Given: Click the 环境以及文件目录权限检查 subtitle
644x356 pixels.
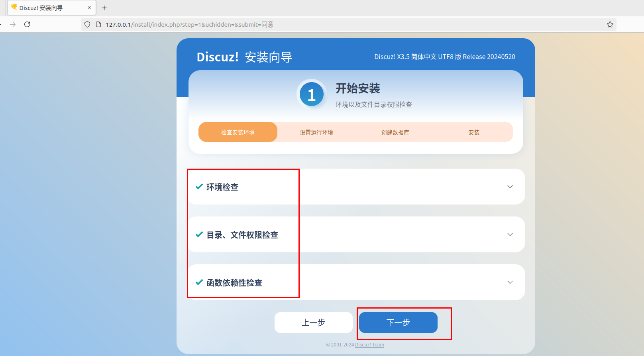Looking at the screenshot, I should coord(374,104).
